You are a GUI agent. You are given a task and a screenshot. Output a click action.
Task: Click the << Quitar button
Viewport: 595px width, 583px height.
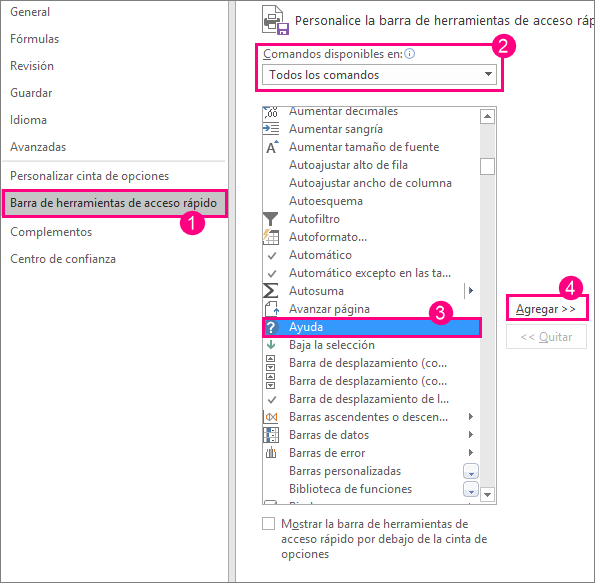pos(546,337)
